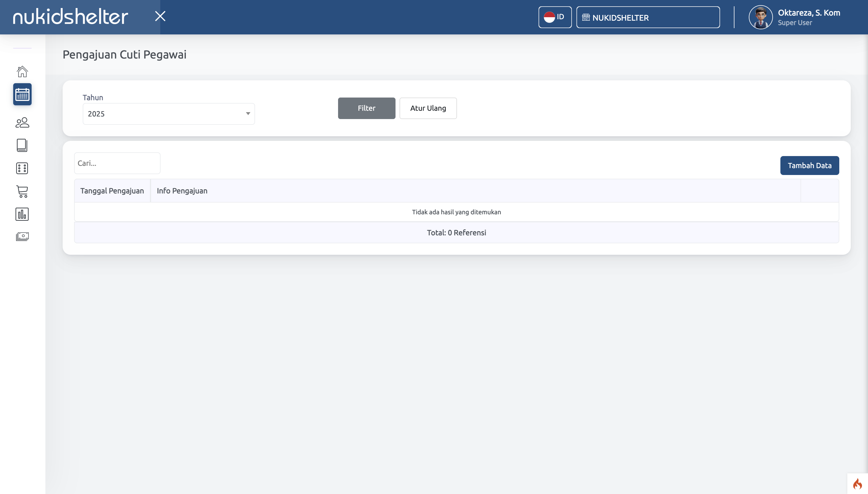Close the sidebar with X icon

tap(160, 16)
